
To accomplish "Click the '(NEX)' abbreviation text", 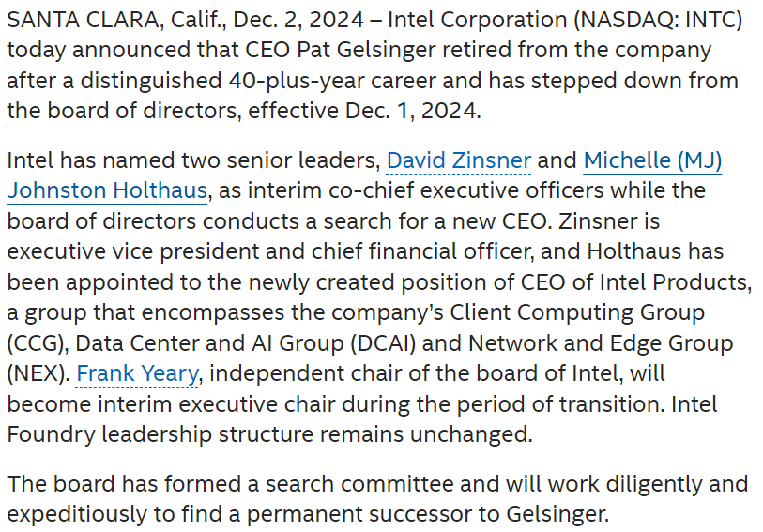I will point(37,373).
